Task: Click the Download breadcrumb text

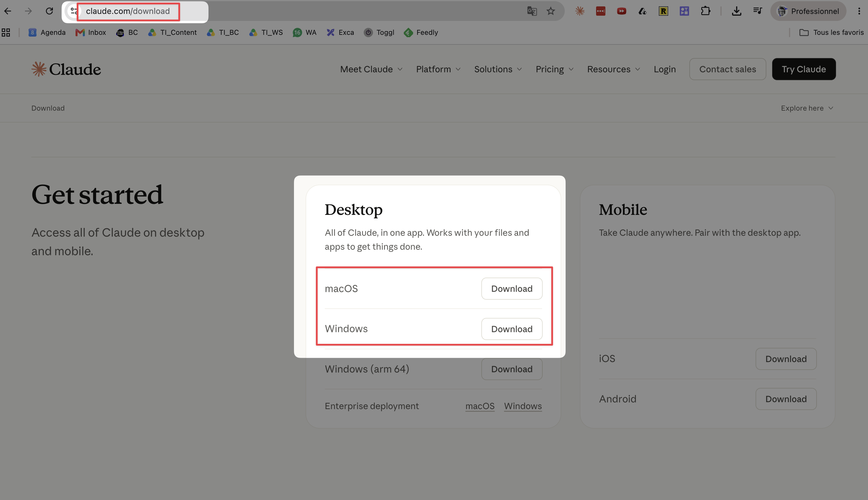Action: point(48,108)
